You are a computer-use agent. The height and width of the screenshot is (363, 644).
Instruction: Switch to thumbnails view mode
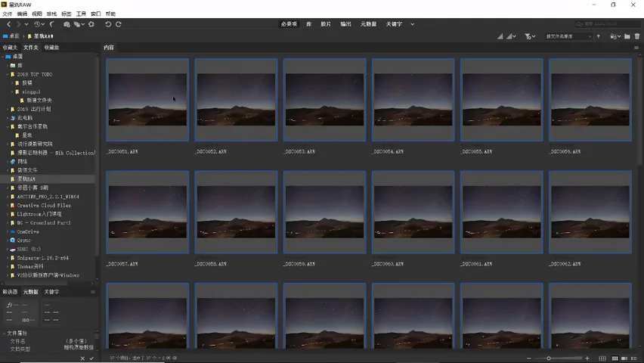[615, 358]
